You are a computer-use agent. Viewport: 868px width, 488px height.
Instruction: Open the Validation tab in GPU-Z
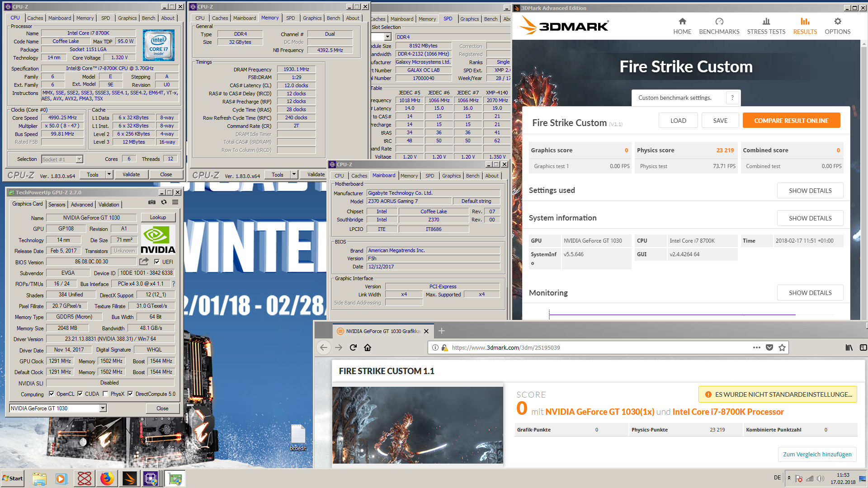point(109,205)
